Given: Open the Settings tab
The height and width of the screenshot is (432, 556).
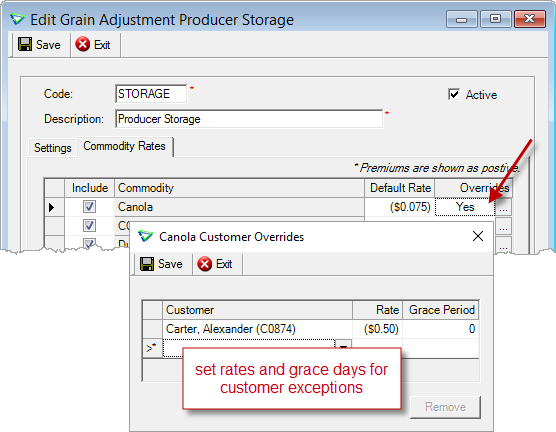Looking at the screenshot, I should click(52, 148).
